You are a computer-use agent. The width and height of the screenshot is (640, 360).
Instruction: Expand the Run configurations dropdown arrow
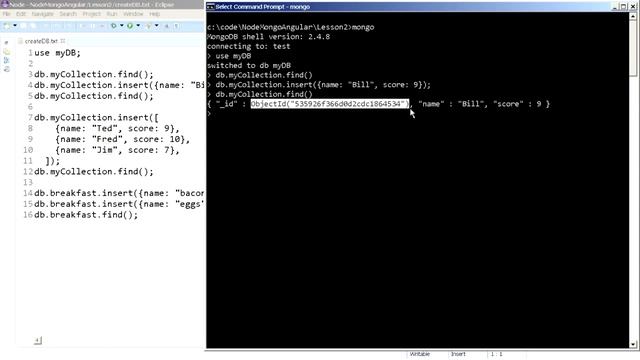138,26
